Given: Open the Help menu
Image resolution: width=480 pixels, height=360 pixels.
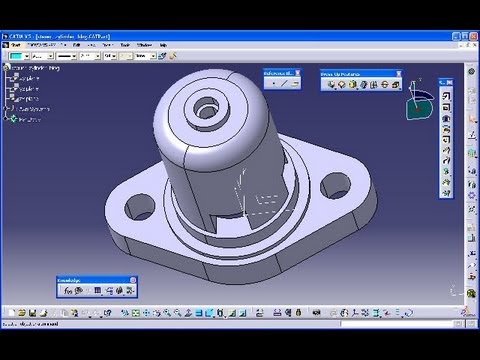Looking at the screenshot, I should click(163, 45).
